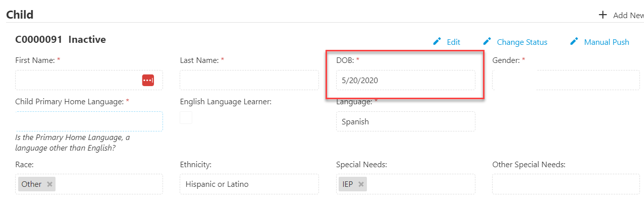
Task: Remove the IEP special needs tag
Action: click(x=361, y=184)
